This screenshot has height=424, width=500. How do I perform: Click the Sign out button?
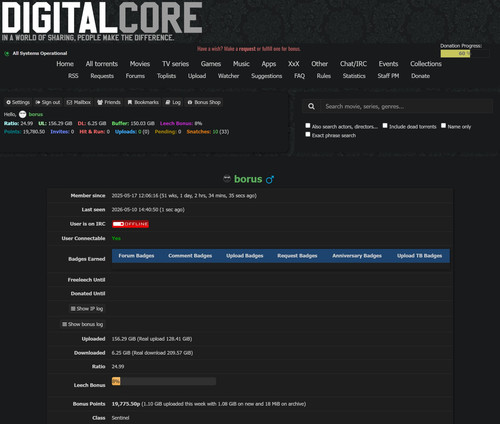[48, 102]
